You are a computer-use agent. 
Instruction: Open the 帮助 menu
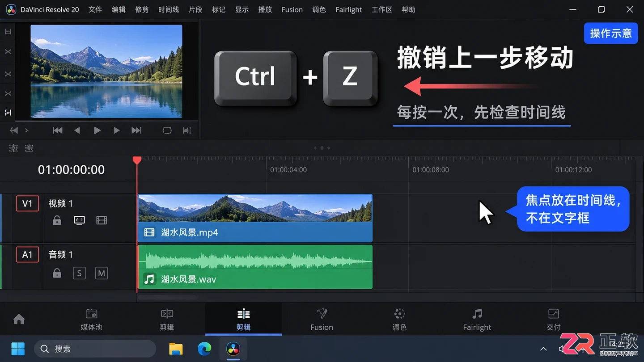click(408, 9)
